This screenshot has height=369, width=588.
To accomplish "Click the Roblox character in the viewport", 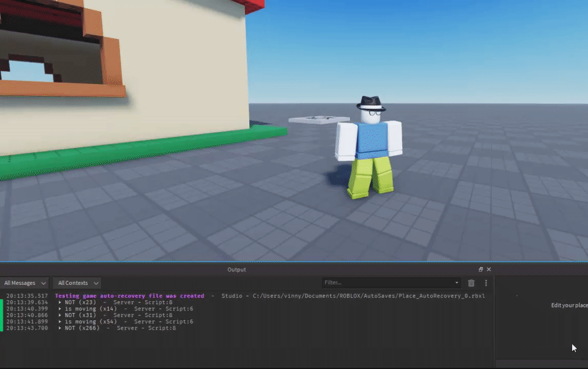I will pos(369,148).
